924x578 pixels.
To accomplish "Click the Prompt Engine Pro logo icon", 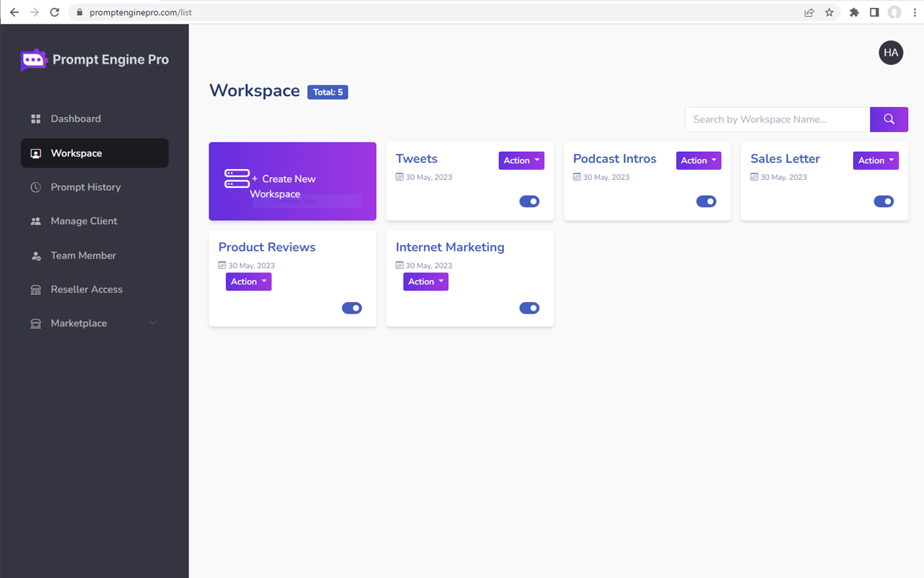I will click(34, 61).
